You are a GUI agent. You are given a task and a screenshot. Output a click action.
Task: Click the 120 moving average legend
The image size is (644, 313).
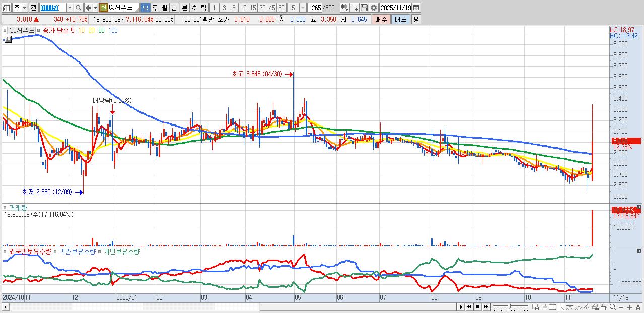click(x=113, y=30)
